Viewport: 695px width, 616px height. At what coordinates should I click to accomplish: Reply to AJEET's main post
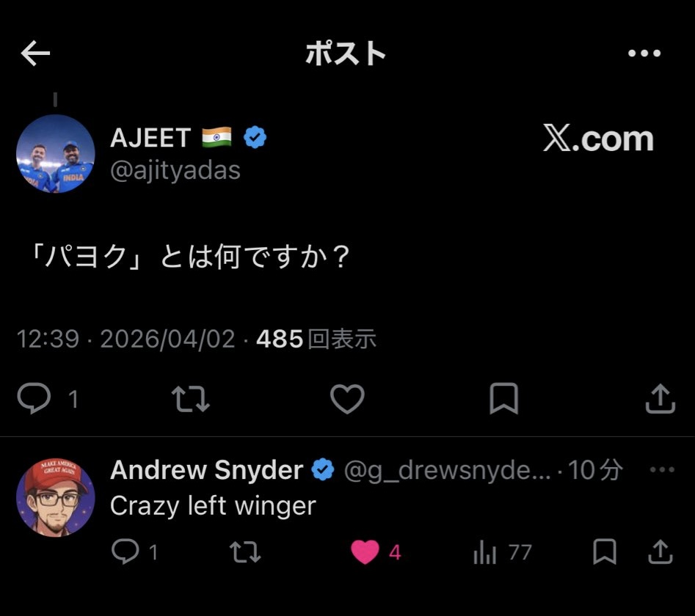34,398
